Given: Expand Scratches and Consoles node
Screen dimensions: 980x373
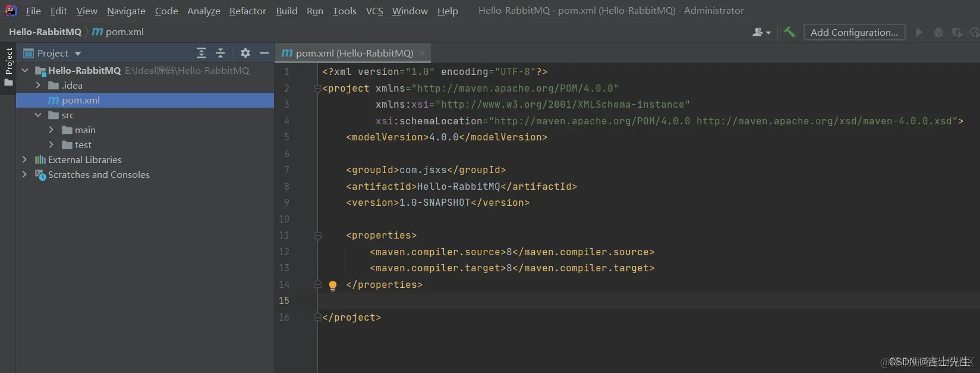Looking at the screenshot, I should (x=24, y=174).
